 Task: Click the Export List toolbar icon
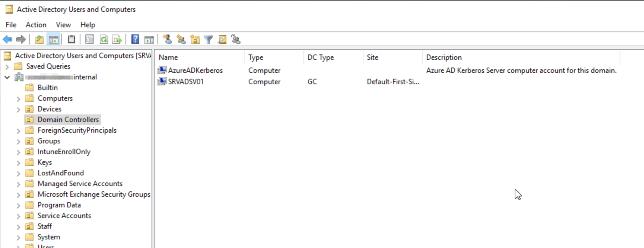pyautogui.click(x=117, y=40)
